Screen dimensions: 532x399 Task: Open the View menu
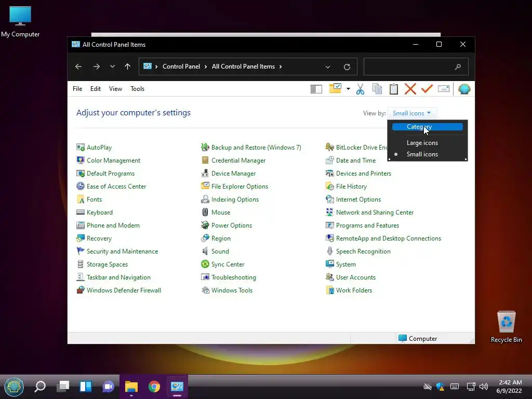(115, 88)
